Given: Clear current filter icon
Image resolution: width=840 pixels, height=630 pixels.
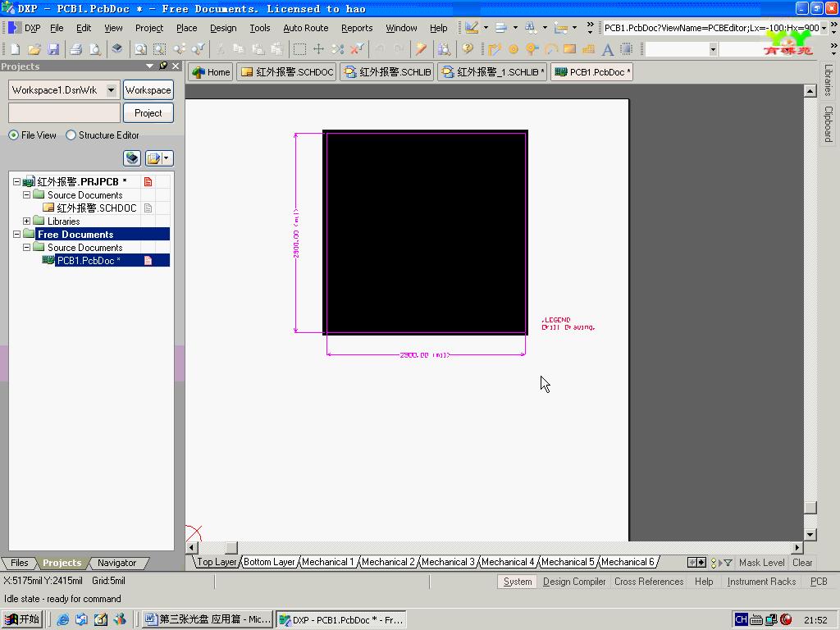Looking at the screenshot, I should pos(357,49).
